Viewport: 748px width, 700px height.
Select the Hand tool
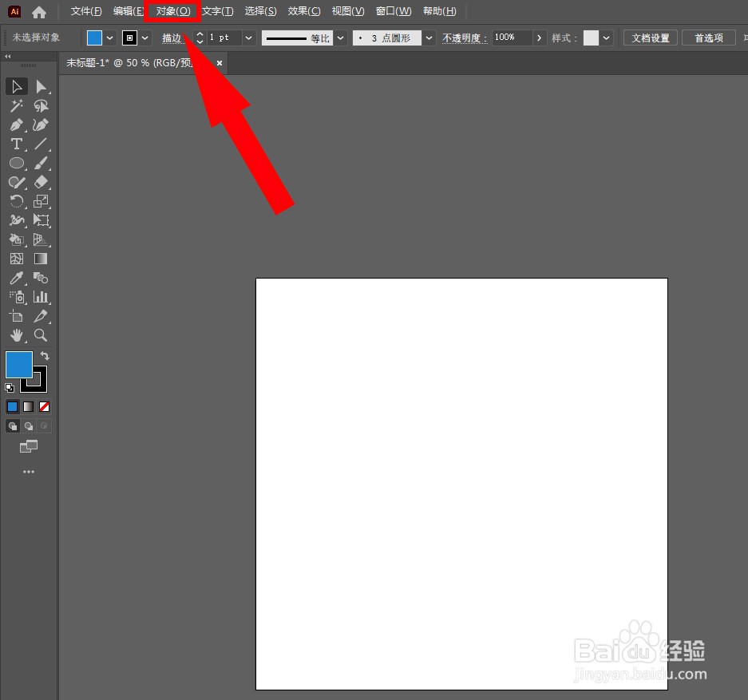point(17,335)
